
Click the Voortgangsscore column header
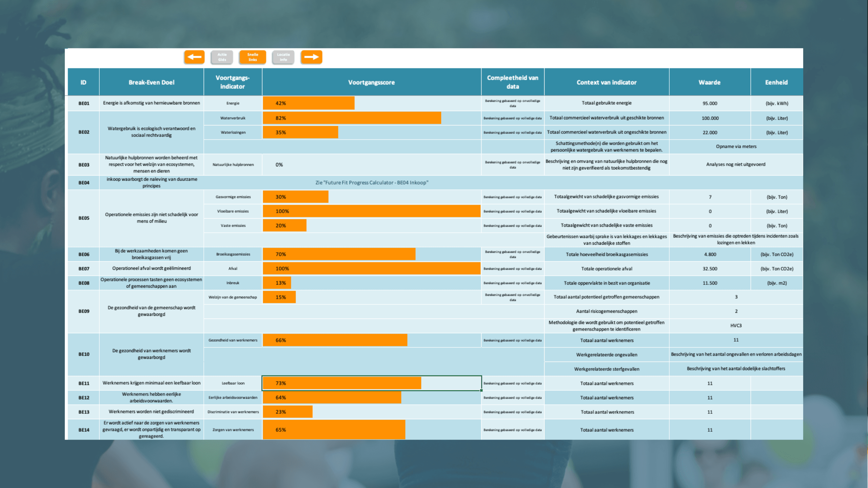pyautogui.click(x=371, y=82)
